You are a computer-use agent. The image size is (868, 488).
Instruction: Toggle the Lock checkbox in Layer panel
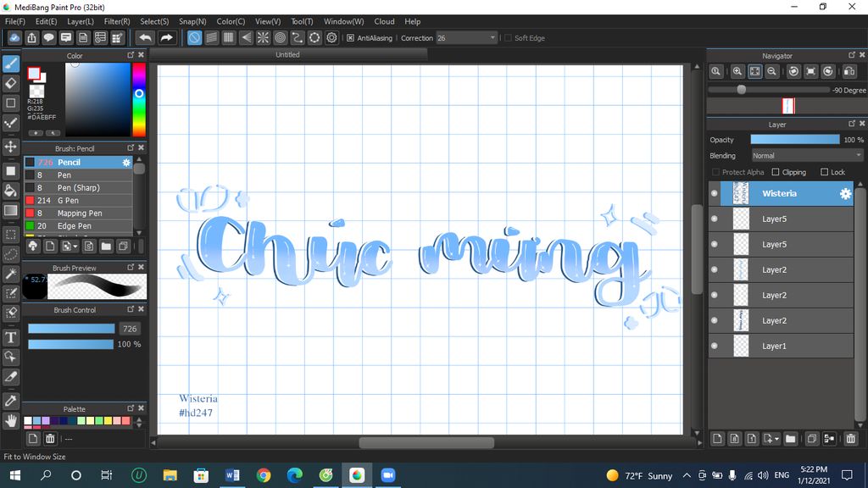pyautogui.click(x=824, y=172)
